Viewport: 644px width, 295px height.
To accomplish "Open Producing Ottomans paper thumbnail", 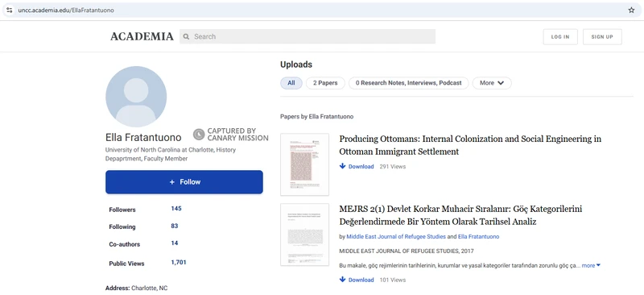I will click(x=304, y=164).
